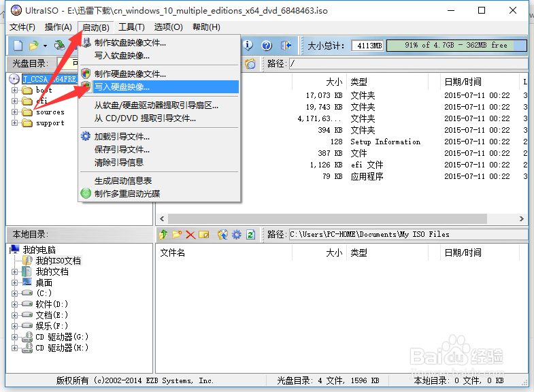This screenshot has height=392, width=534.
Task: Expand the boot folder node
Action: tap(14, 90)
